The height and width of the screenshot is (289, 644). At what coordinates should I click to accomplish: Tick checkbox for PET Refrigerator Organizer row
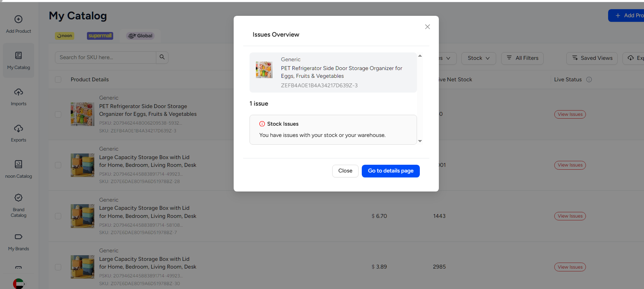(x=58, y=114)
